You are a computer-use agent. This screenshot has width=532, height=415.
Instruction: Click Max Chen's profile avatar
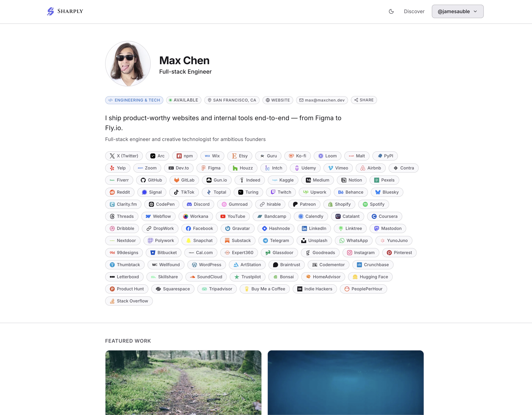(128, 64)
